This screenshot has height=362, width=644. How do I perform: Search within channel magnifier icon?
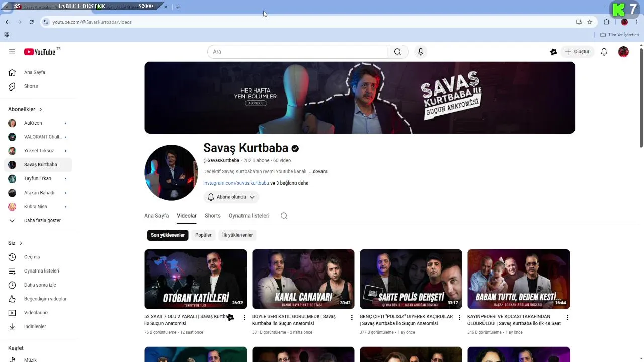click(x=284, y=216)
